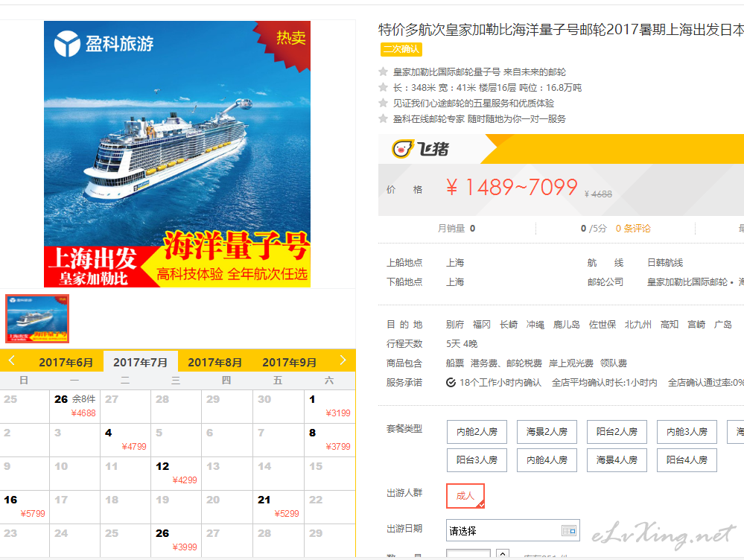Select the 海景2人房 package option
The image size is (744, 560).
[x=547, y=431]
